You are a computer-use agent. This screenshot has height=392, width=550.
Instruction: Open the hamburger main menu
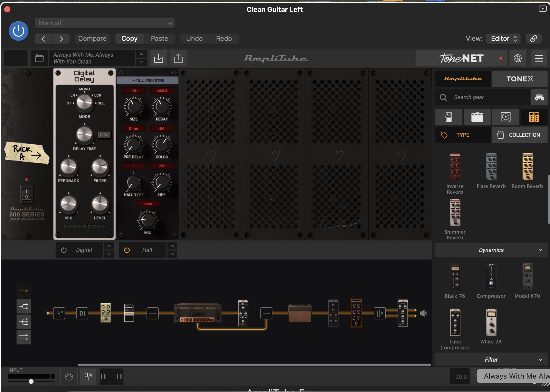click(539, 58)
